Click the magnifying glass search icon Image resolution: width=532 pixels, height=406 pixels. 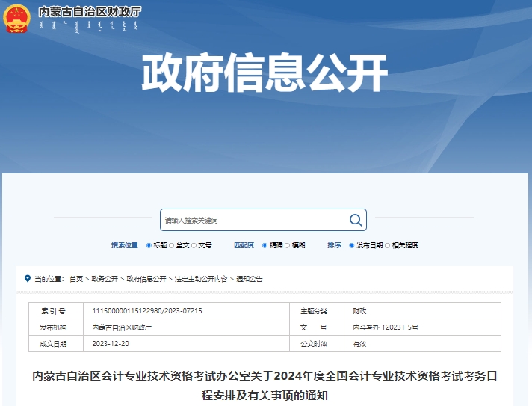coord(356,220)
